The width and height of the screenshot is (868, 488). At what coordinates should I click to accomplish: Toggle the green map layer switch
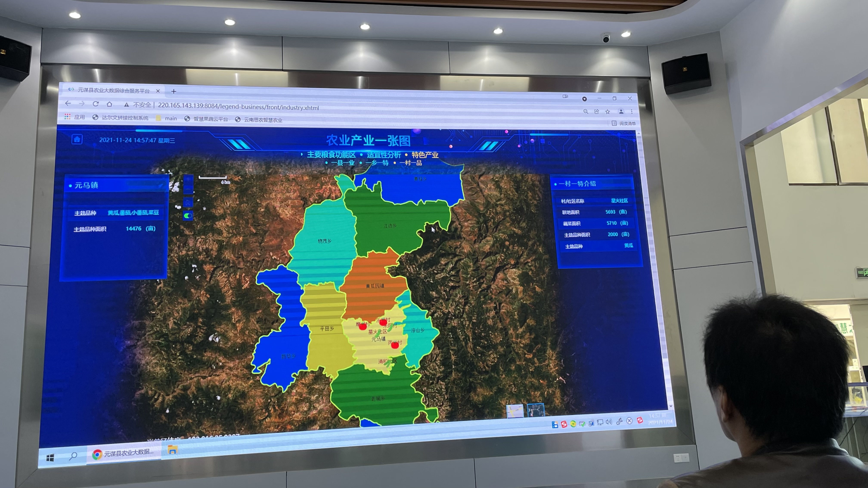coord(188,216)
